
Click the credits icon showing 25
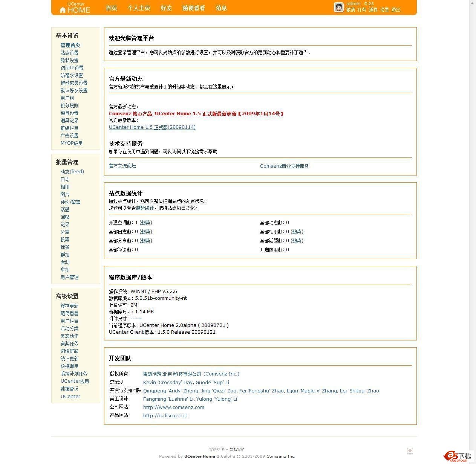366,3
